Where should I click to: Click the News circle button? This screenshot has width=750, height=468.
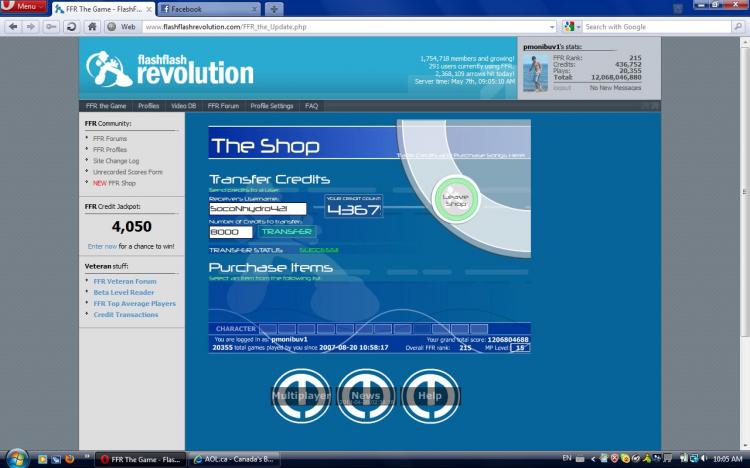(x=366, y=396)
